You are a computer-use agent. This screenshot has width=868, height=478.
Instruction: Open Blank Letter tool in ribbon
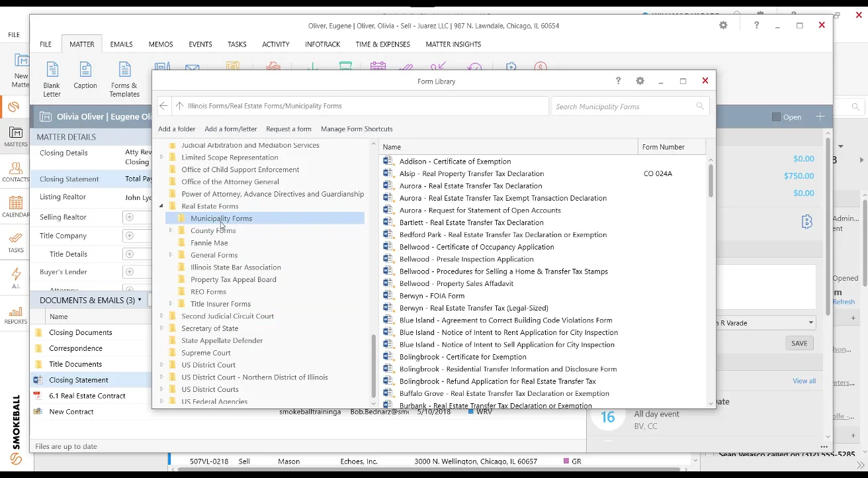point(52,79)
